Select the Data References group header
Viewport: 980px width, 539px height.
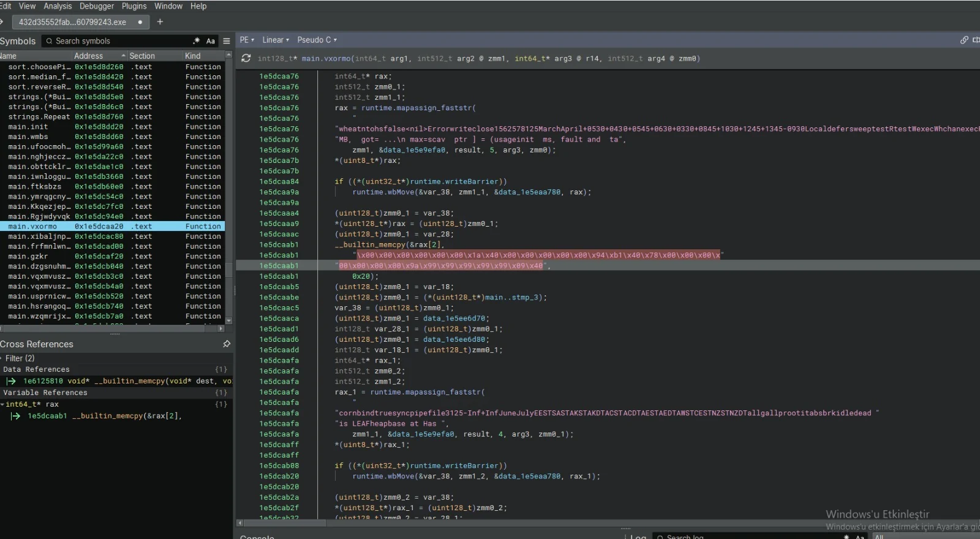click(x=115, y=369)
